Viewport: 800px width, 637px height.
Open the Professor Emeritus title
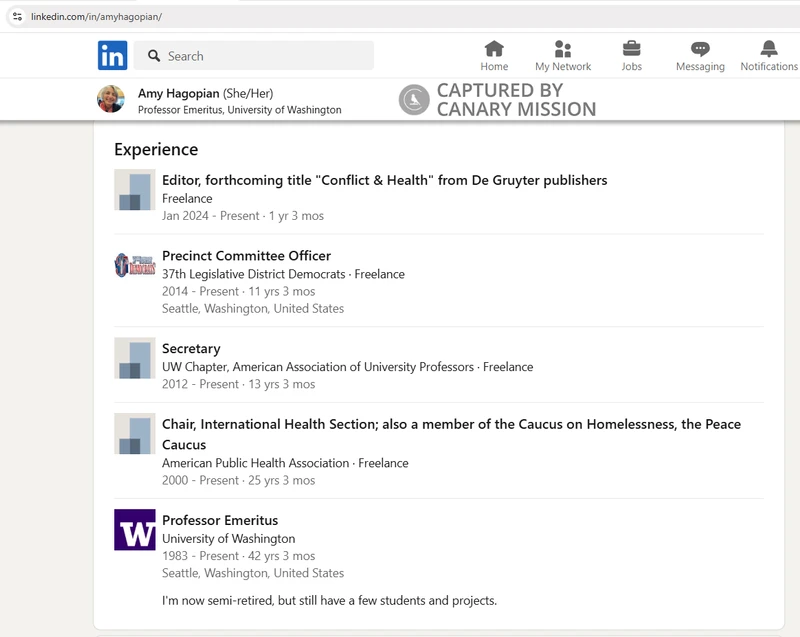[x=220, y=520]
